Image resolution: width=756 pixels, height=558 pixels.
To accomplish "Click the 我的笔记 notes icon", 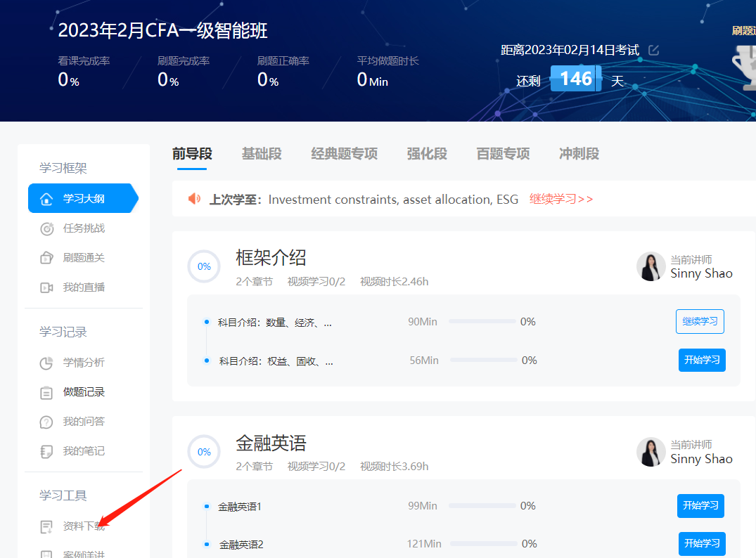I will click(x=46, y=451).
